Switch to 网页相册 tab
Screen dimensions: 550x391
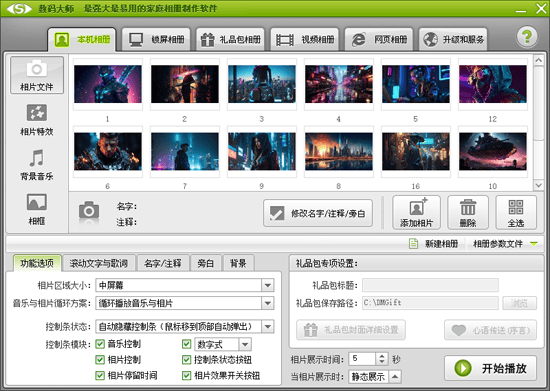pos(379,39)
